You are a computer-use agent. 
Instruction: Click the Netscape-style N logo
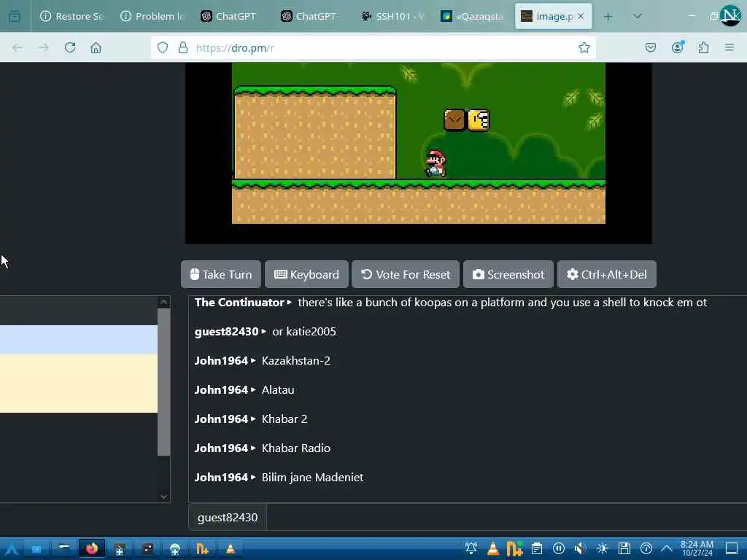731,15
